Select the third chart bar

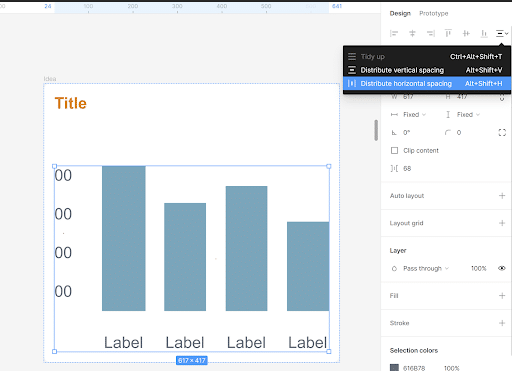[246, 248]
